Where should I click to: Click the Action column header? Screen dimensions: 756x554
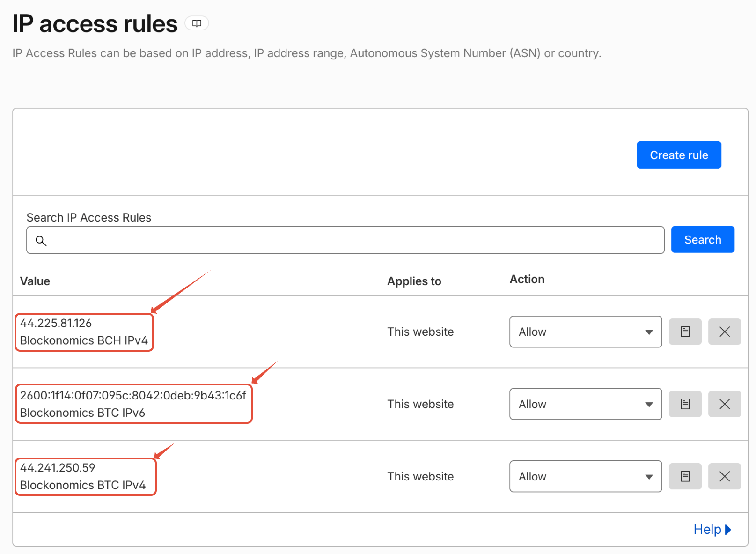click(x=527, y=279)
